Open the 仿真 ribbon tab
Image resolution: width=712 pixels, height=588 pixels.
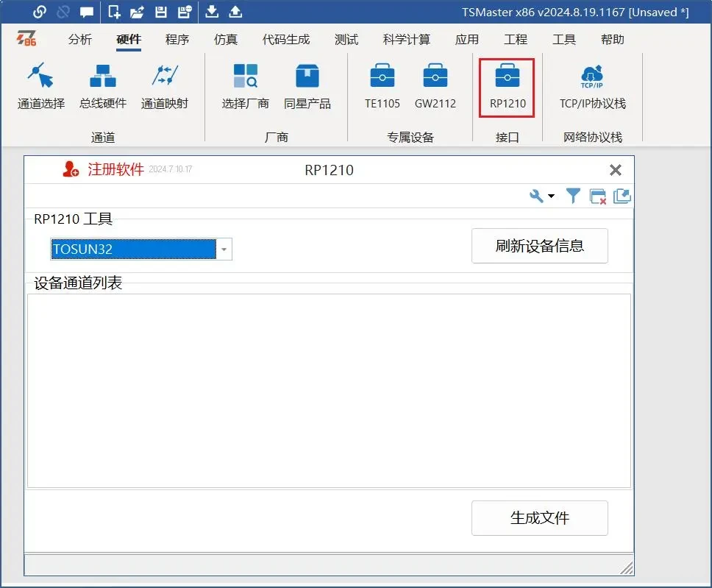point(226,40)
